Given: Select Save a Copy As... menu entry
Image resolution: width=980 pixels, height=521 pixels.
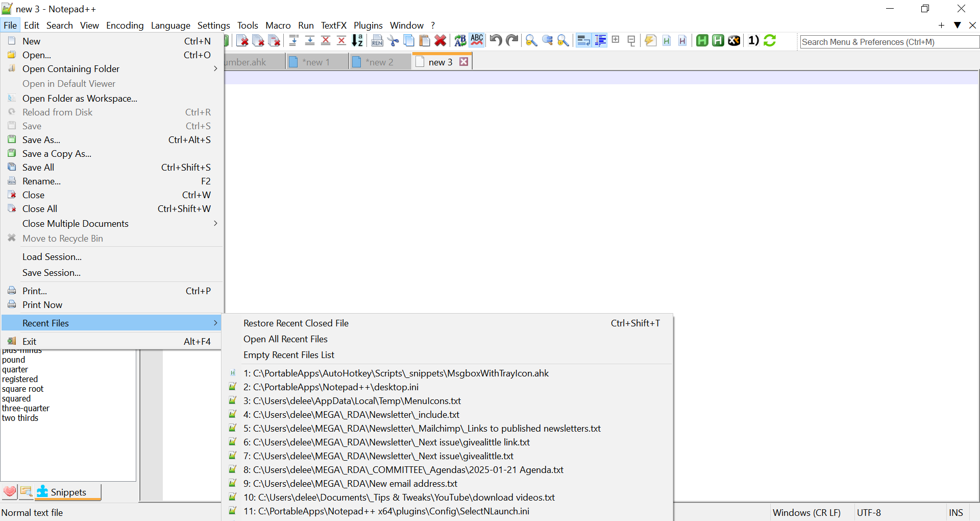Looking at the screenshot, I should tap(112, 153).
